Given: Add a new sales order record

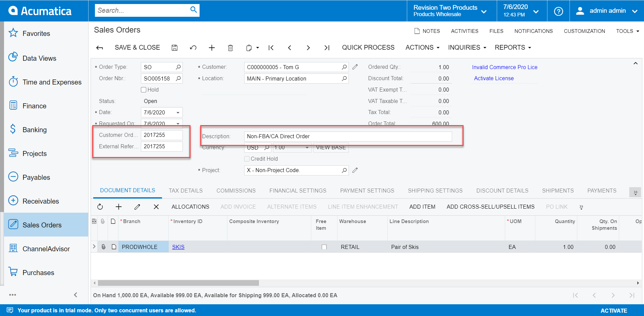Looking at the screenshot, I should [212, 48].
